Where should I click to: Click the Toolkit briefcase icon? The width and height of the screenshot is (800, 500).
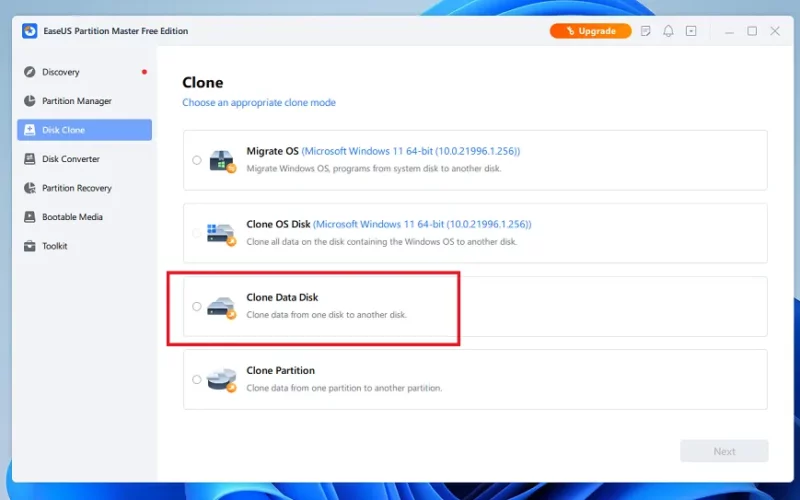pos(30,246)
